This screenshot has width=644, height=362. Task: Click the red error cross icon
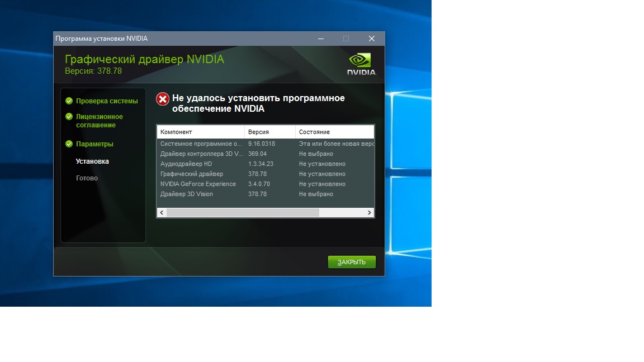[x=163, y=99]
